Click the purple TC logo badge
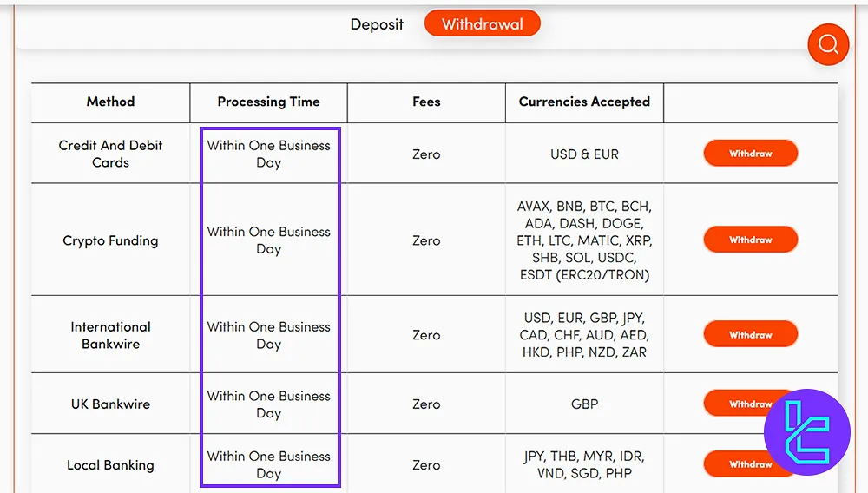Image resolution: width=868 pixels, height=493 pixels. click(x=806, y=433)
